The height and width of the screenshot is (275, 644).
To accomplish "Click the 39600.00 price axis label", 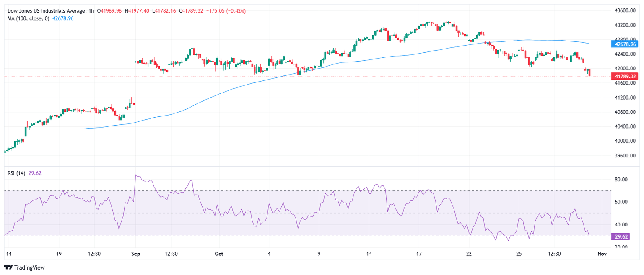I will [626, 156].
